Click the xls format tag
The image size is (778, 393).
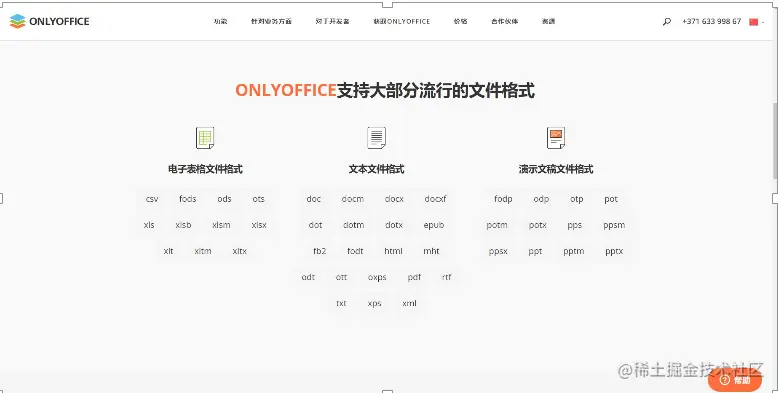coord(149,225)
